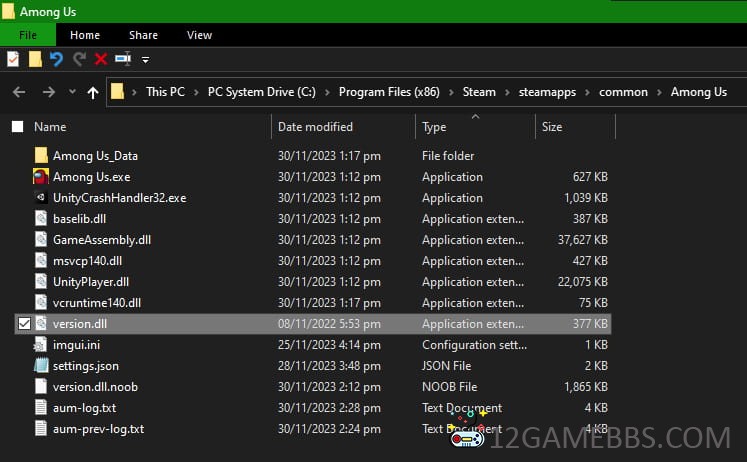Expand the chevron after PC System Drive (C:)
The height and width of the screenshot is (462, 747).
pyautogui.click(x=327, y=92)
